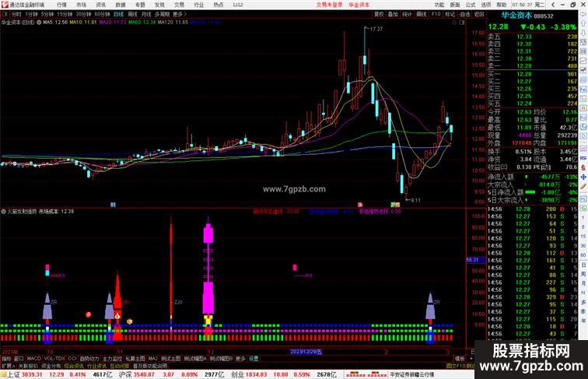Image resolution: width=588 pixels, height=379 pixels.
Task: Click the diamond icon at chart top right
Action: [x=454, y=23]
